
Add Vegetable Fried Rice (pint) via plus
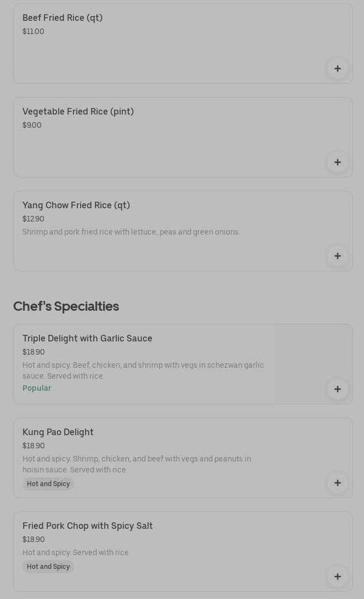click(x=338, y=162)
